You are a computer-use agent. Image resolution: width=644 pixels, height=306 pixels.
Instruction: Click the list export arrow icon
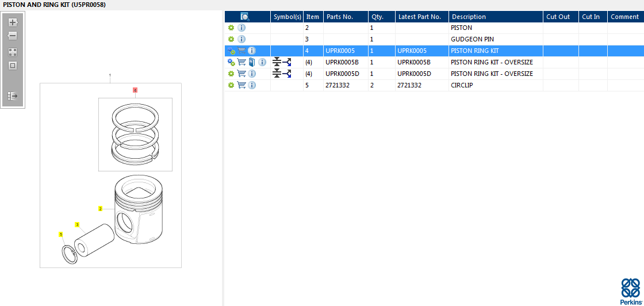pos(13,96)
